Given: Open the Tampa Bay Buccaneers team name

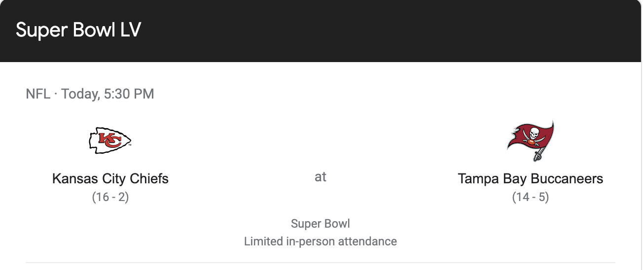Looking at the screenshot, I should click(531, 178).
